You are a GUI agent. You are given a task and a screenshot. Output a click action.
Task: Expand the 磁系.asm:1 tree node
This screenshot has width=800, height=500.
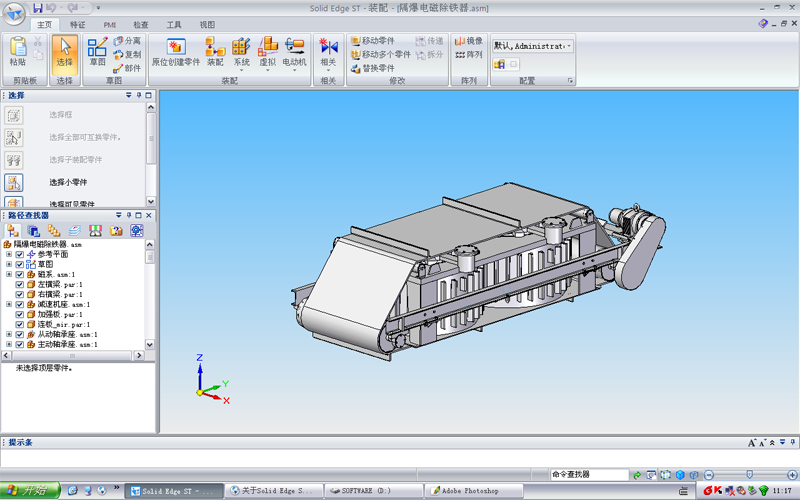click(x=9, y=274)
